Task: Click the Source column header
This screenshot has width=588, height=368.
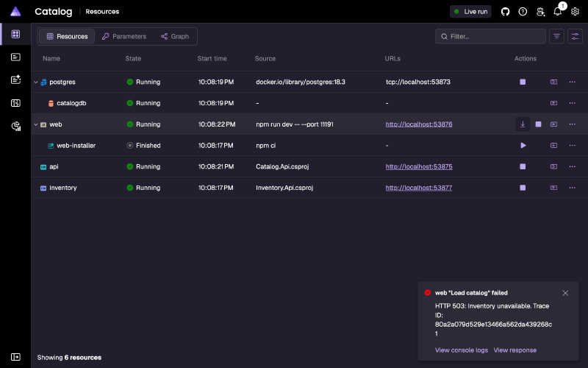Action: point(265,59)
